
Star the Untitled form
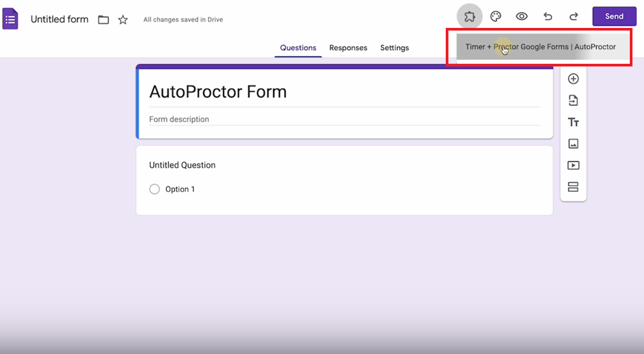coord(123,19)
